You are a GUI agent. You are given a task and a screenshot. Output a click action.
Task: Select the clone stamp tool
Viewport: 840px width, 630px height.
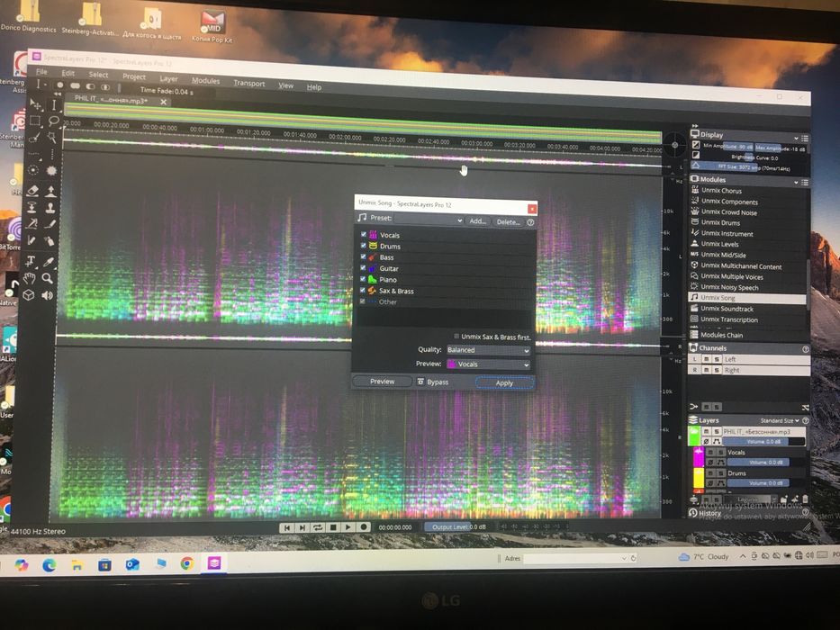point(51,207)
